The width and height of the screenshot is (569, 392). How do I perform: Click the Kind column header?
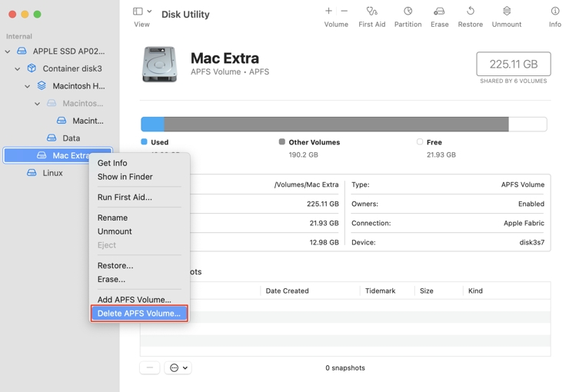475,291
